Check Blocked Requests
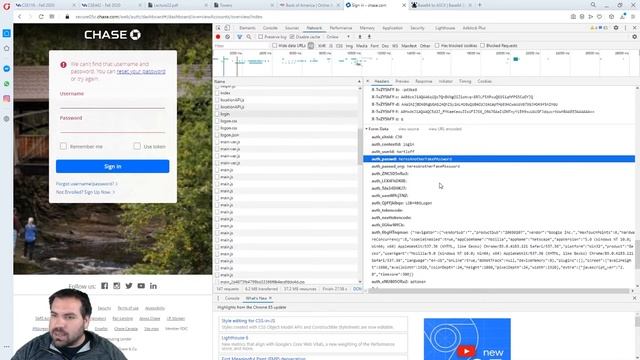640x360 pixels. pyautogui.click(x=482, y=46)
